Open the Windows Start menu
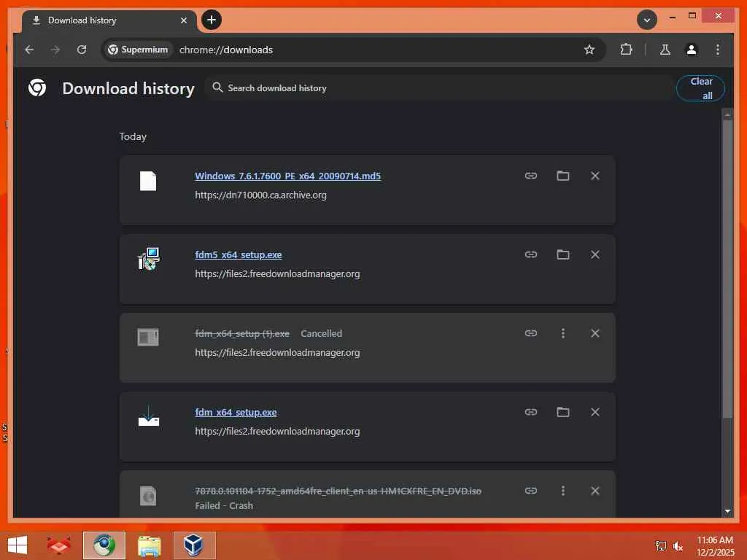 18,545
